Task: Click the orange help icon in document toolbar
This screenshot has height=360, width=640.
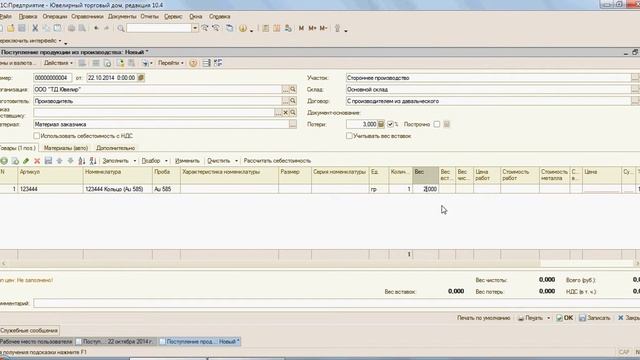Action: (x=193, y=63)
